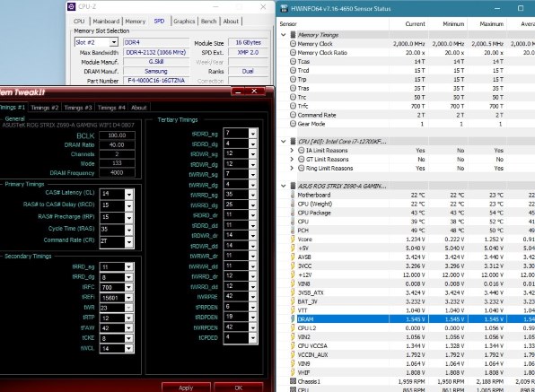
Task: Open the tWRPRE tertiary timing dropdown
Action: (x=252, y=297)
